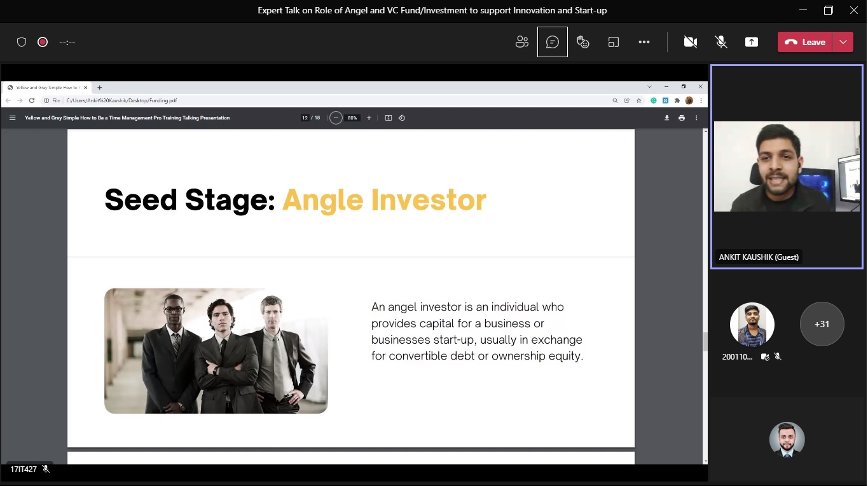Open the reactions menu
The width and height of the screenshot is (868, 486).
[x=582, y=42]
